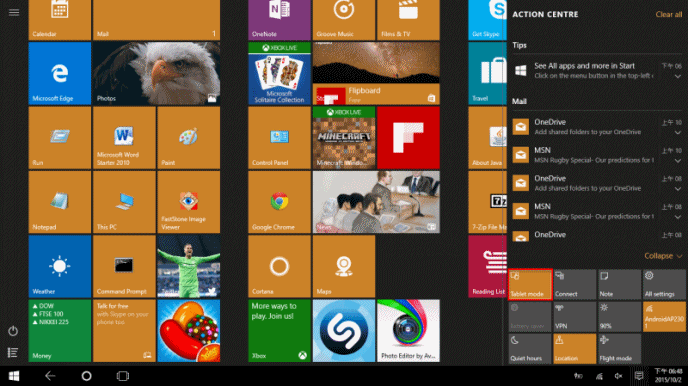Launch Microsoft Word Starter 2010
The image size is (688, 386).
click(124, 138)
